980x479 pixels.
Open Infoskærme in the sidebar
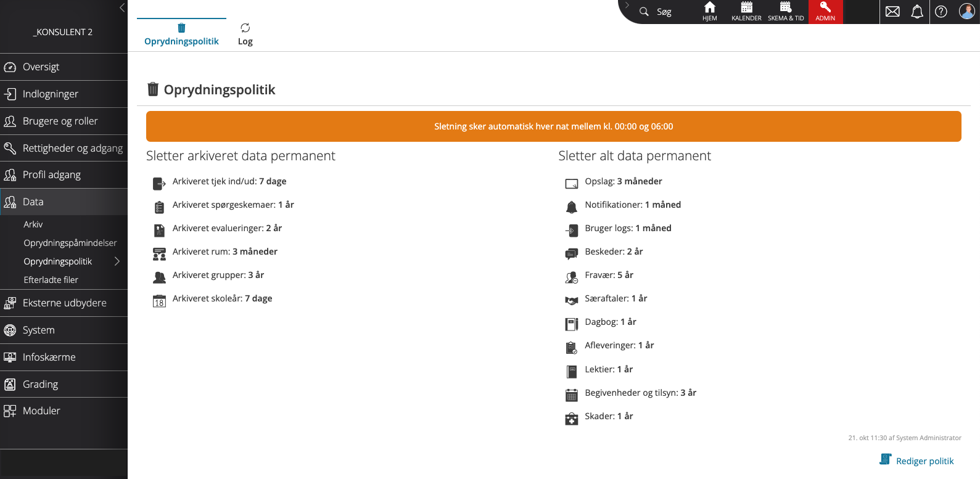point(64,357)
